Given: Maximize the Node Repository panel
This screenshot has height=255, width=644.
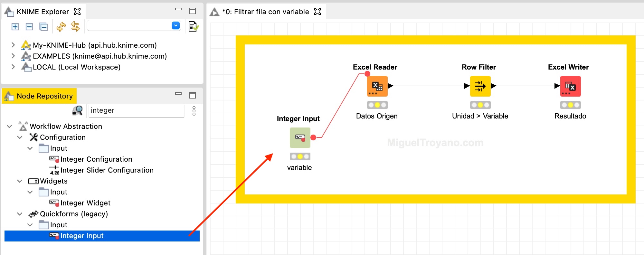Looking at the screenshot, I should tap(193, 95).
